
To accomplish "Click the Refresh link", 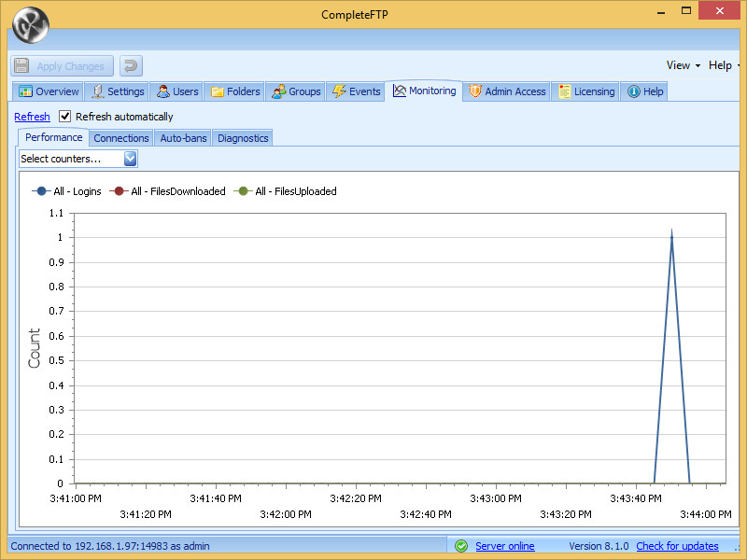I will click(x=32, y=117).
